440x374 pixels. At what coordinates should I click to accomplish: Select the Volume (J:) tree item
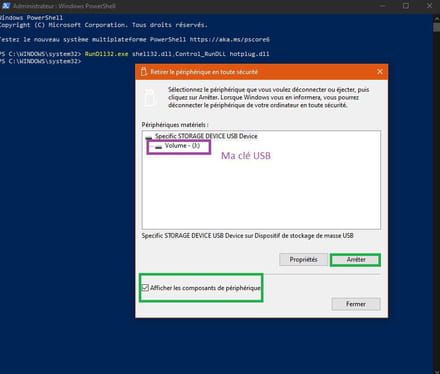[182, 146]
